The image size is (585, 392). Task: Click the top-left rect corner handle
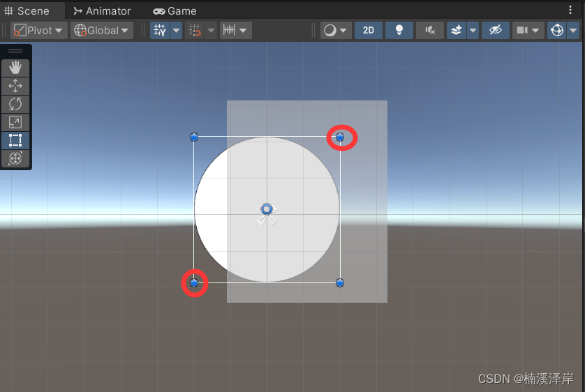194,137
